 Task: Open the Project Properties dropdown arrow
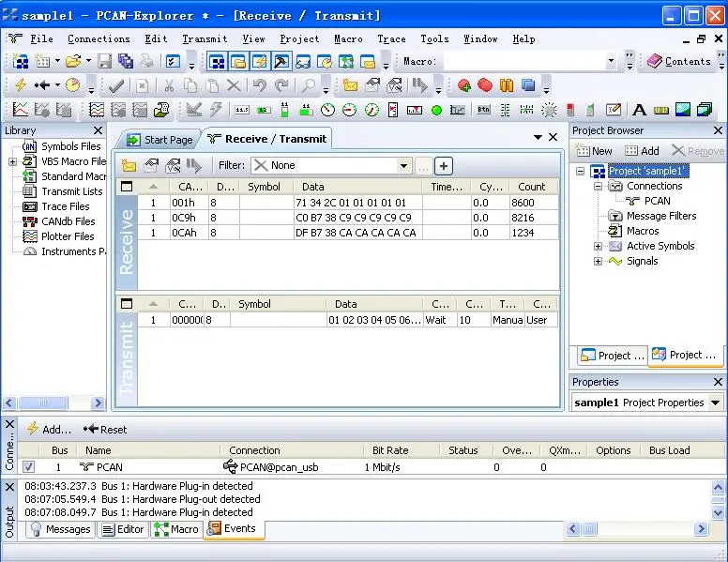[x=716, y=403]
